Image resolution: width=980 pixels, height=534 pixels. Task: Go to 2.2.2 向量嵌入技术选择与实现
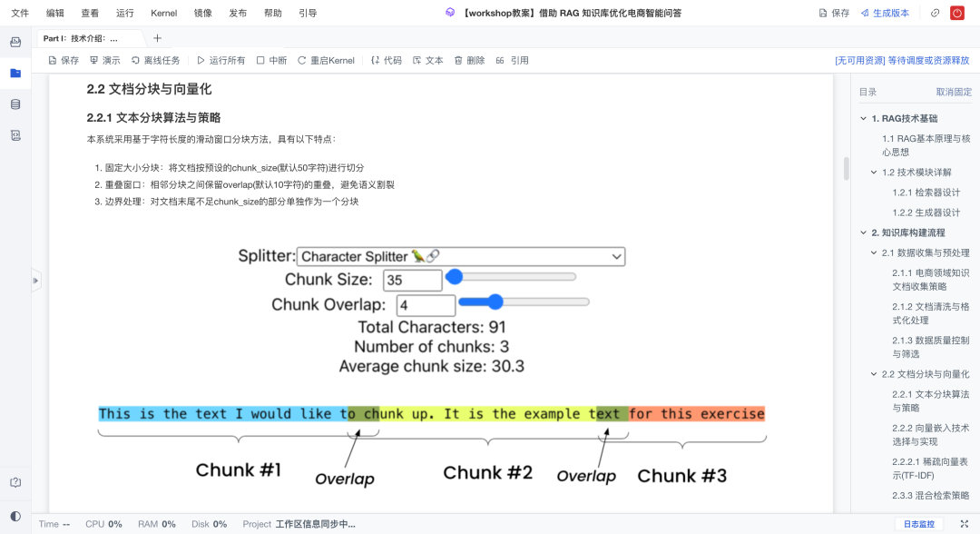coord(931,435)
